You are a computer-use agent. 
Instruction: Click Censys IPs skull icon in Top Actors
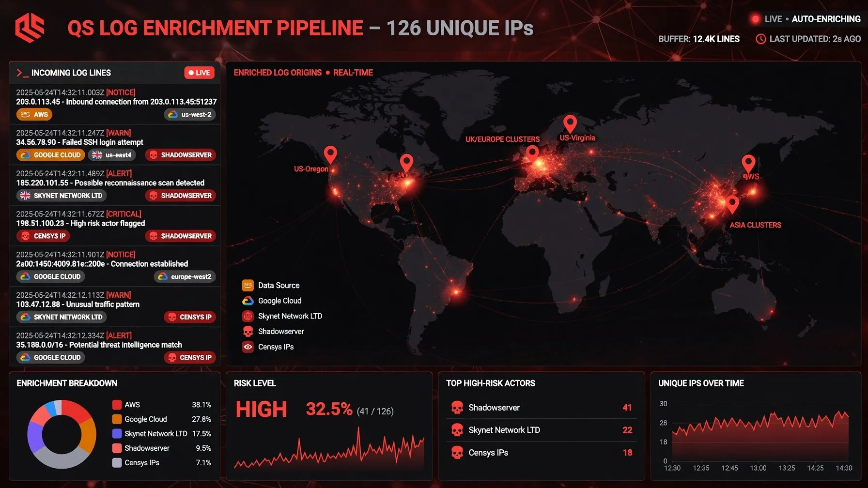coord(457,453)
